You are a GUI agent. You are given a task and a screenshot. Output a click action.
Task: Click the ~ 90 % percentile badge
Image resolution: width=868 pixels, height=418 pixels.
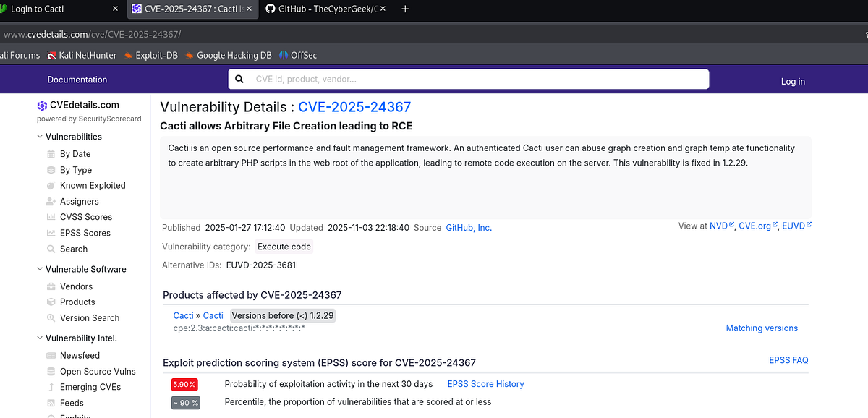click(x=186, y=403)
